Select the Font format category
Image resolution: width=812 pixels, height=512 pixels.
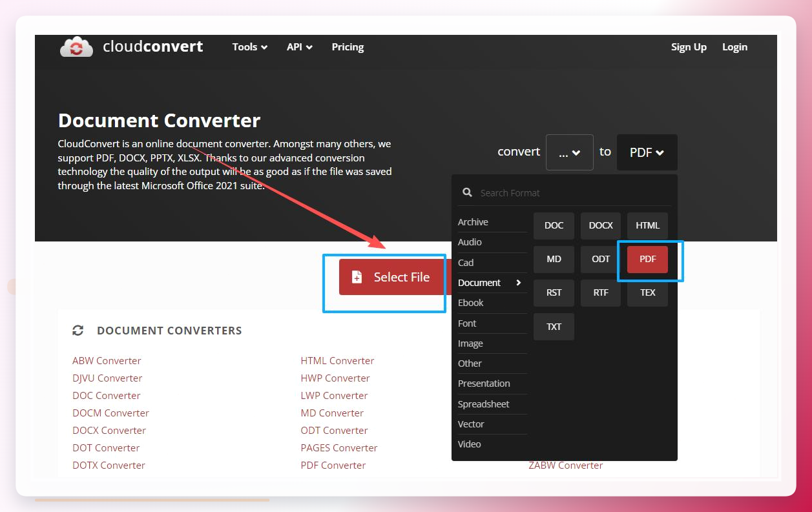tap(492, 323)
